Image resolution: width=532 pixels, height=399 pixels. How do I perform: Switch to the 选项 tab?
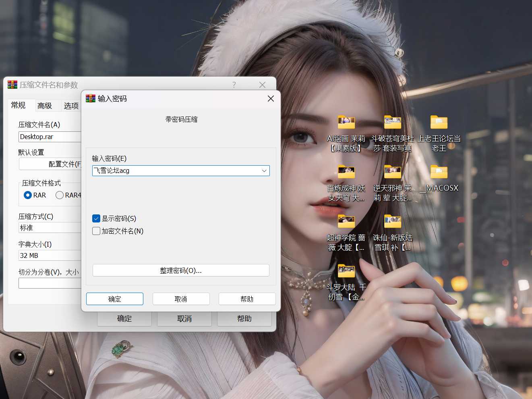[71, 106]
